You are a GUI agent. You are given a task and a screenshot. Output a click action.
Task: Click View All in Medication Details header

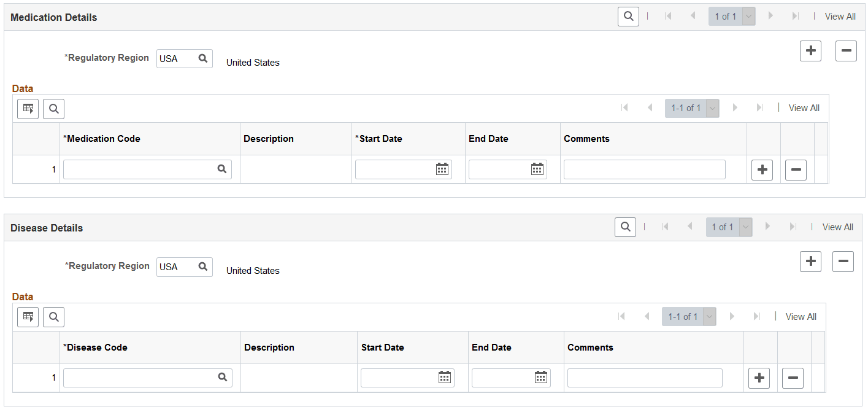click(x=840, y=17)
